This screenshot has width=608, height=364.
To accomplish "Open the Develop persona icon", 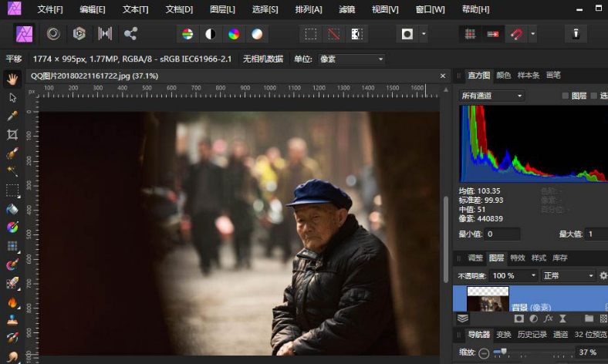I will [79, 34].
